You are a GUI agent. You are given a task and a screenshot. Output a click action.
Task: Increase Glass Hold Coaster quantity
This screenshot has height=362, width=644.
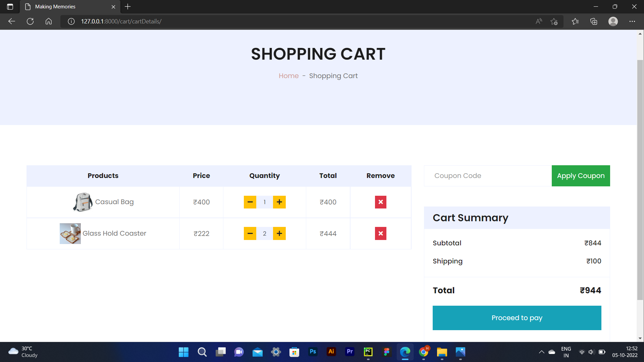(x=279, y=234)
